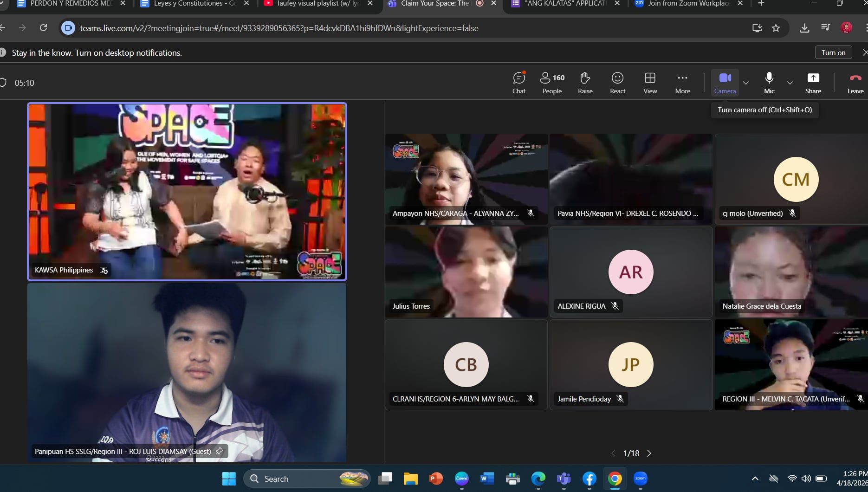Select the cj molo participant tile
Screen dimensions: 868x492
(791, 179)
